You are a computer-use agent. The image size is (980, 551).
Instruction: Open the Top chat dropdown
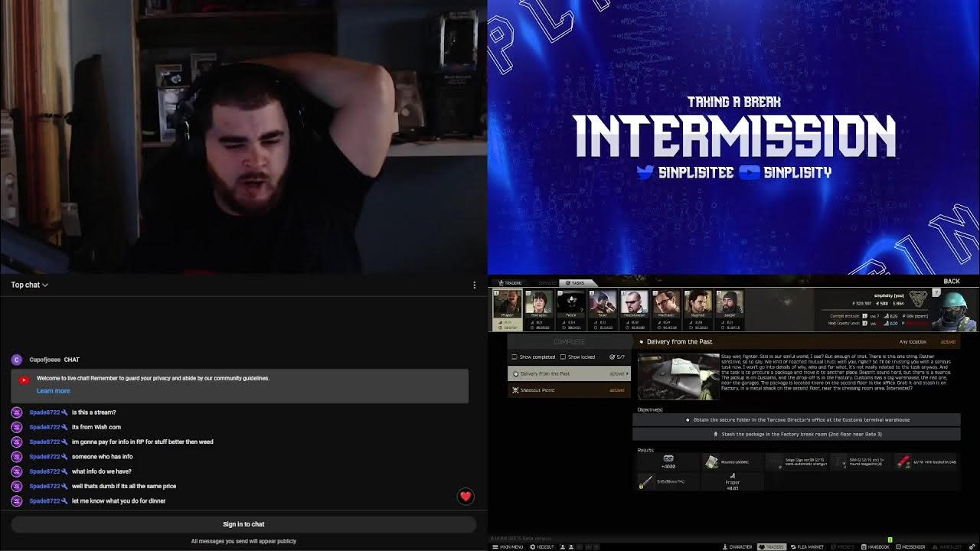pyautogui.click(x=30, y=285)
